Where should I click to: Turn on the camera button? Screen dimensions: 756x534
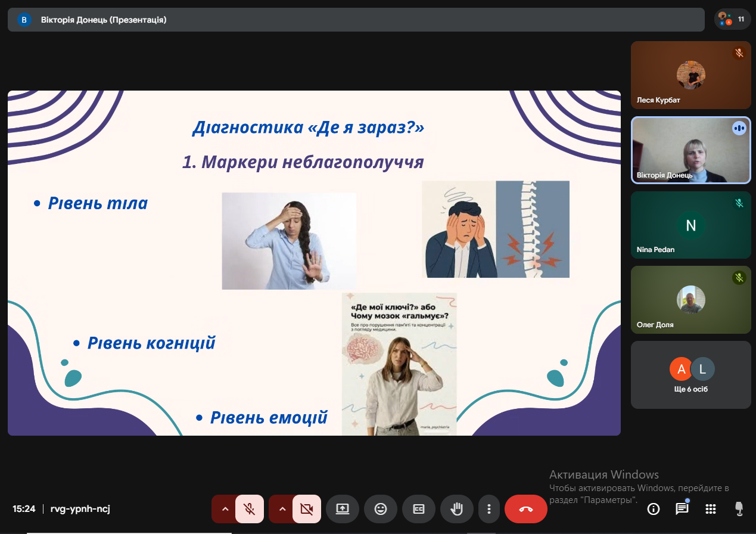tap(307, 509)
